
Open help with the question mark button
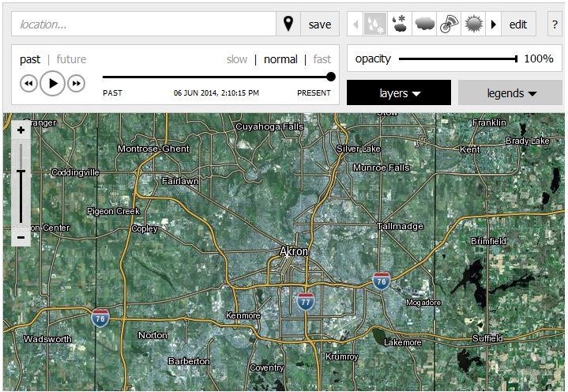point(555,24)
